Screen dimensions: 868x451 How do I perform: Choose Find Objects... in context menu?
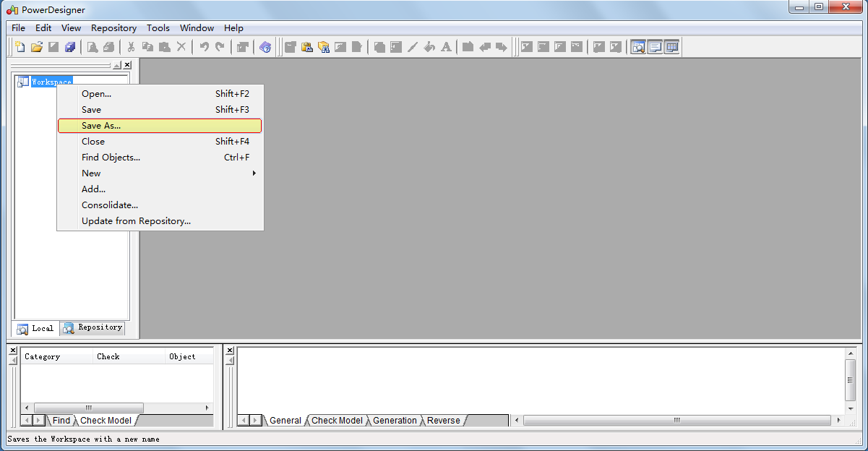pyautogui.click(x=160, y=158)
